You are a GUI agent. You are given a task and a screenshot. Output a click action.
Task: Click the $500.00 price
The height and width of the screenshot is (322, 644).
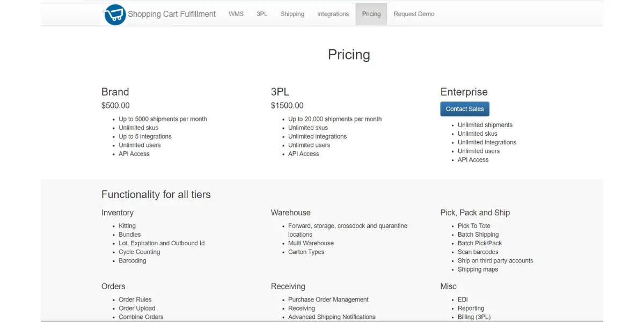115,106
